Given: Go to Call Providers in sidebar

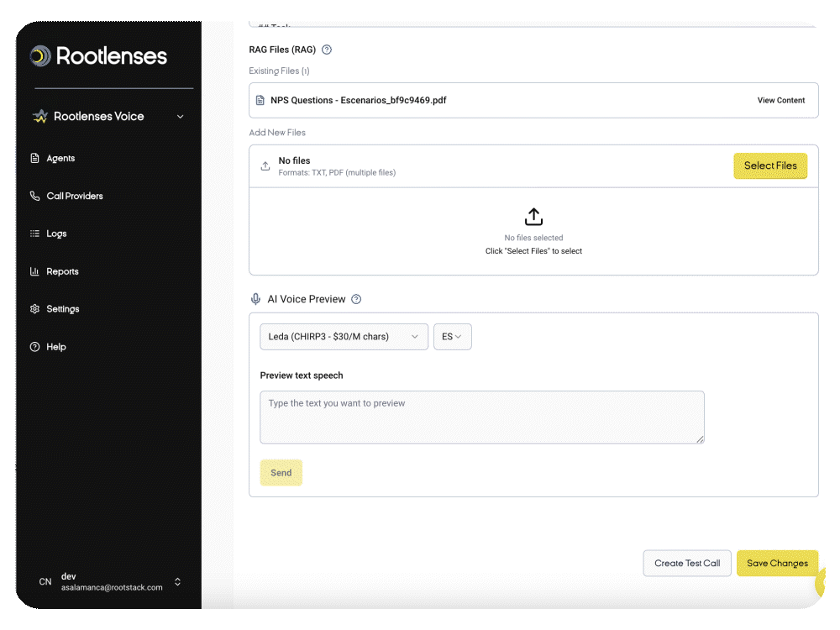Looking at the screenshot, I should point(74,196).
